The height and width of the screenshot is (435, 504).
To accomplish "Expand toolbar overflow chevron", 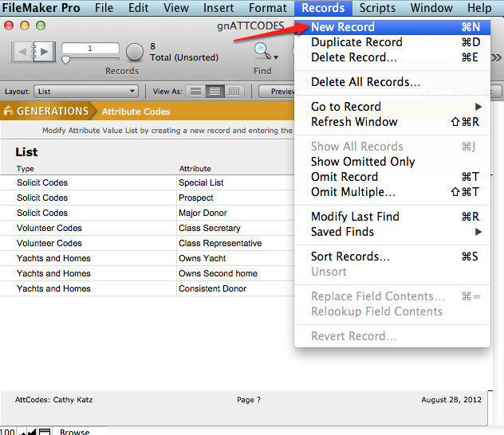I will click(x=496, y=58).
